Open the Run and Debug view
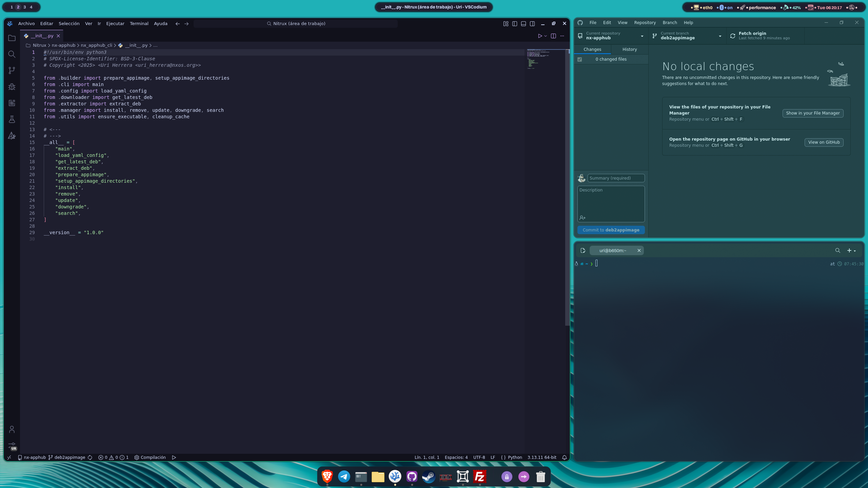 12,87
